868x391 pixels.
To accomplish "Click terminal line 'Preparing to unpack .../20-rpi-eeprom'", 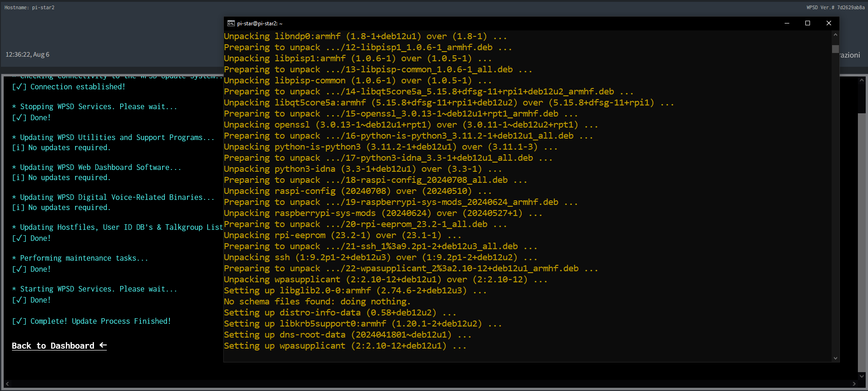I will tap(366, 224).
